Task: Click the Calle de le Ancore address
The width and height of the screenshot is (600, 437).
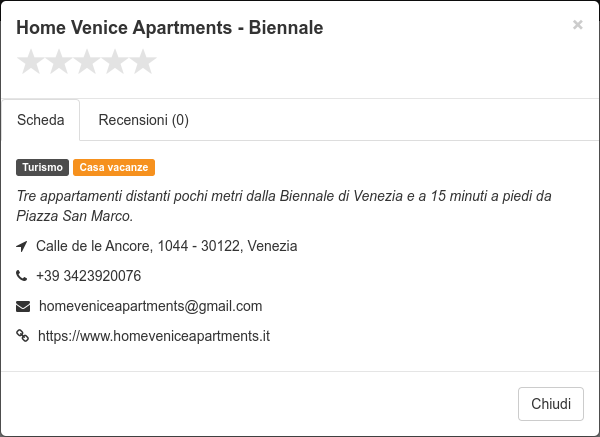Action: [166, 246]
